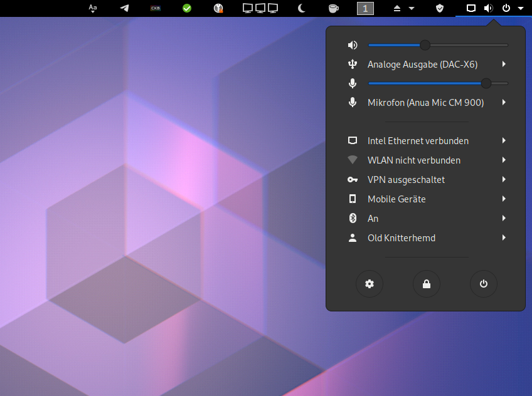Click the user avatar icon
532x396 pixels.
click(353, 238)
